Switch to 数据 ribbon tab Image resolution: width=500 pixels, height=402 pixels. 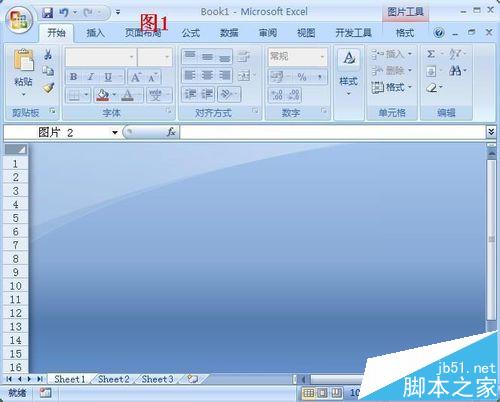pos(229,33)
